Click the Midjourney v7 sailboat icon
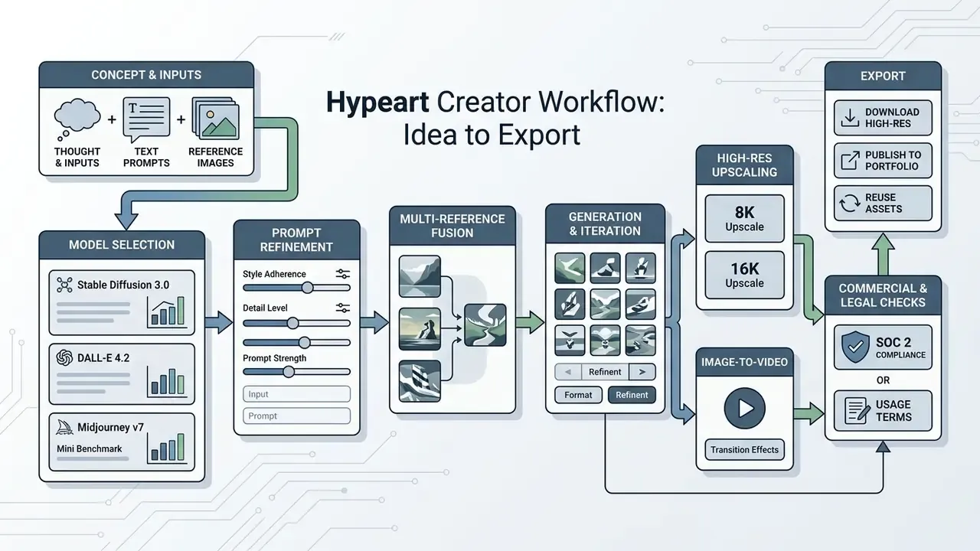Screen dimensions: 980x551 click(65, 427)
